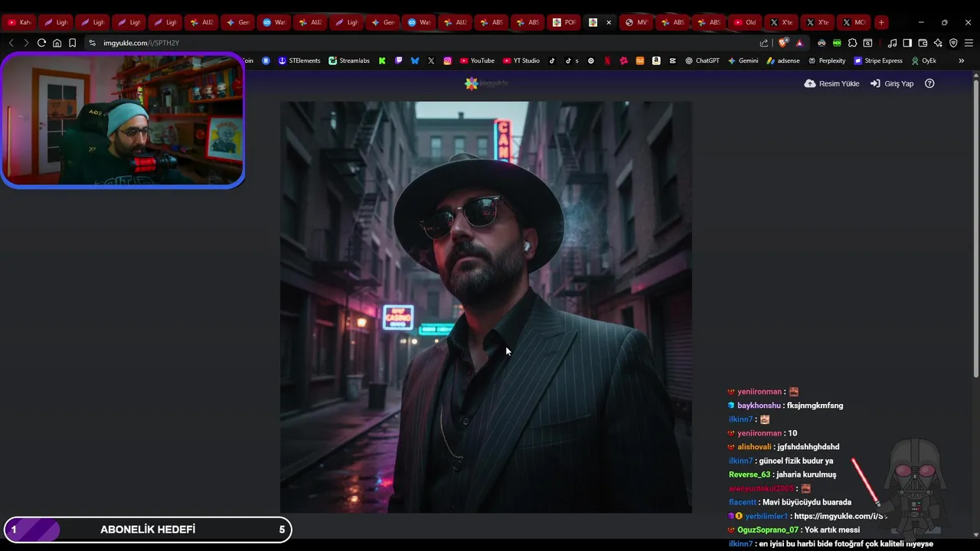Toggle the browser sidebar panel

(x=907, y=43)
